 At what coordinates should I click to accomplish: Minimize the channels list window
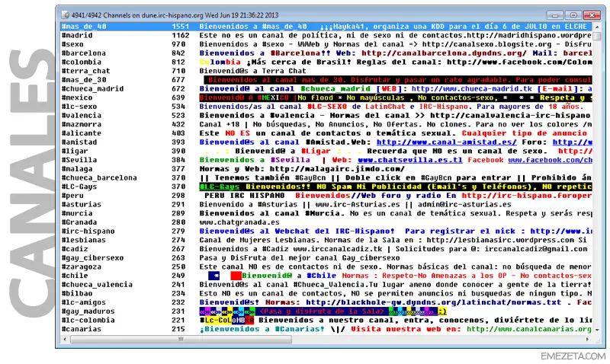pos(555,15)
